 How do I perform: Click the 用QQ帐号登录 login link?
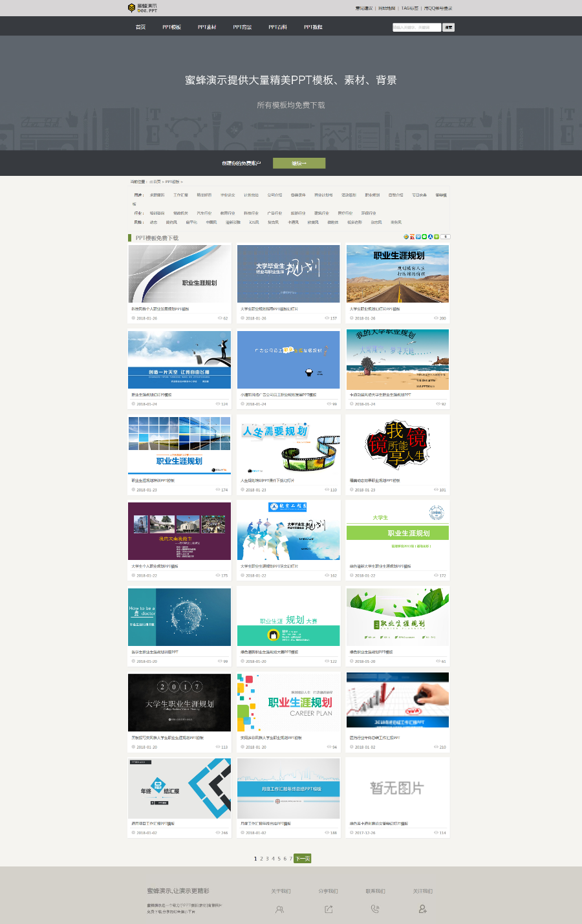438,8
